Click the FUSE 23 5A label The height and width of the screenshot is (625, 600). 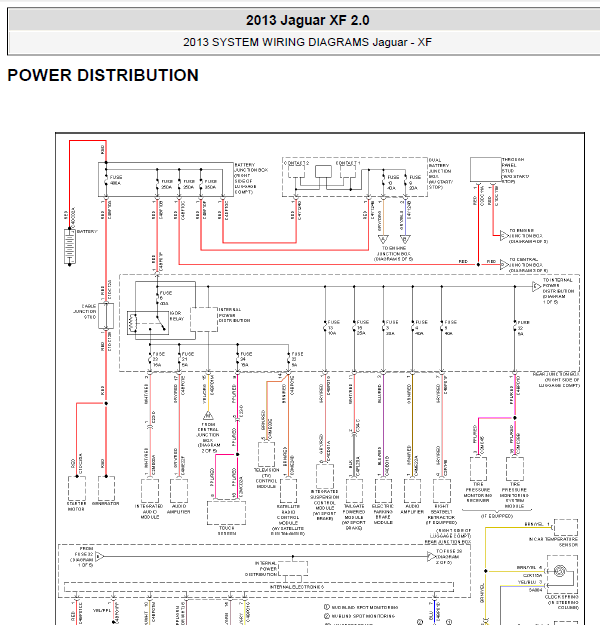pos(297,359)
